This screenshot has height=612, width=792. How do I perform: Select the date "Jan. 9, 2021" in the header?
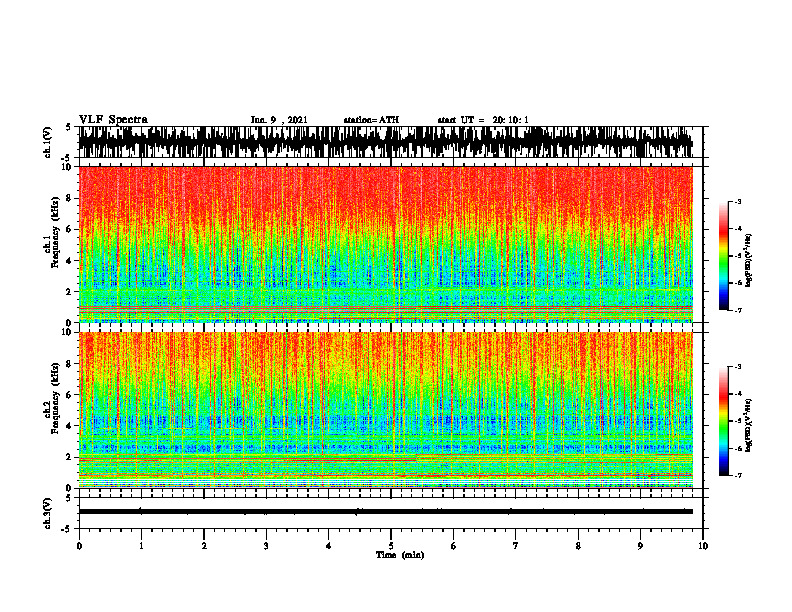click(x=279, y=120)
